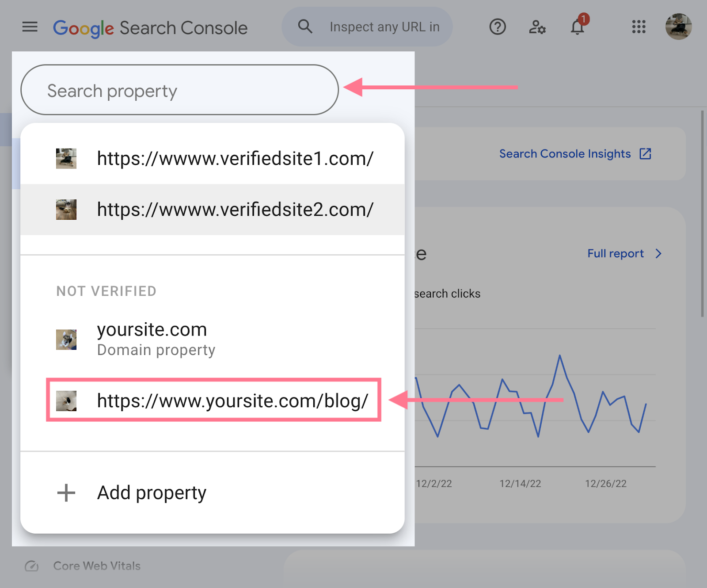This screenshot has width=707, height=588.
Task: Click Inspect any URL search bar
Action: pyautogui.click(x=384, y=27)
